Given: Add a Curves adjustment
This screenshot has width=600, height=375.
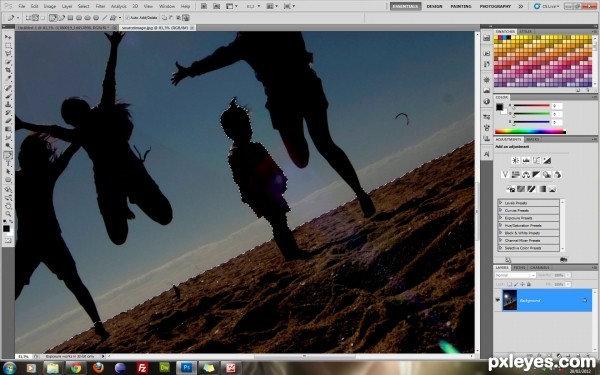Looking at the screenshot, I should pyautogui.click(x=536, y=160).
